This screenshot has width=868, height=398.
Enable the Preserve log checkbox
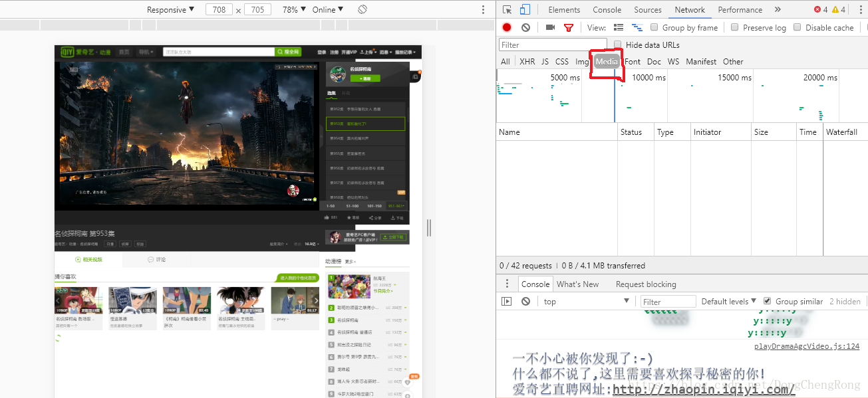pyautogui.click(x=735, y=28)
